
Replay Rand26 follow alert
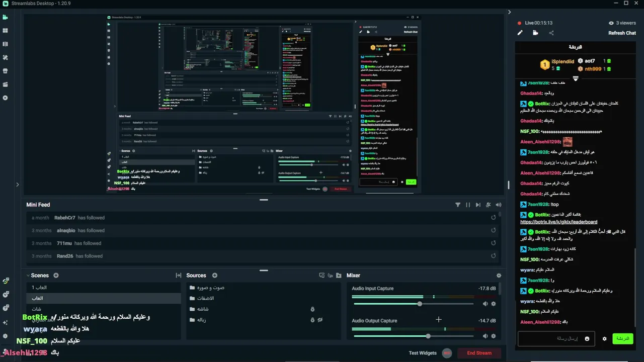point(494,256)
